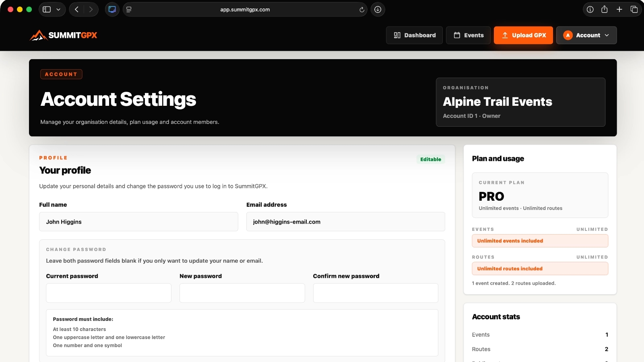Click 'Unlimited routes included' bar
644x362 pixels.
pyautogui.click(x=540, y=269)
